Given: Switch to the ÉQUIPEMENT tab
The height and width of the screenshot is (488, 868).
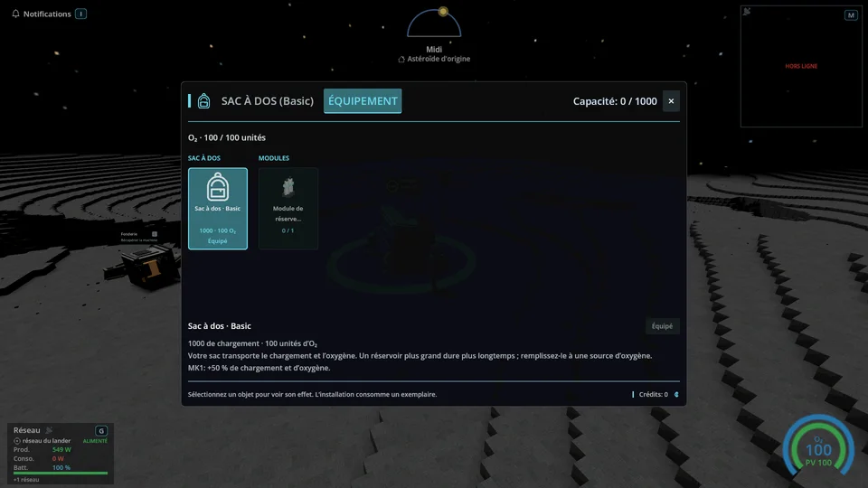Looking at the screenshot, I should click(363, 100).
